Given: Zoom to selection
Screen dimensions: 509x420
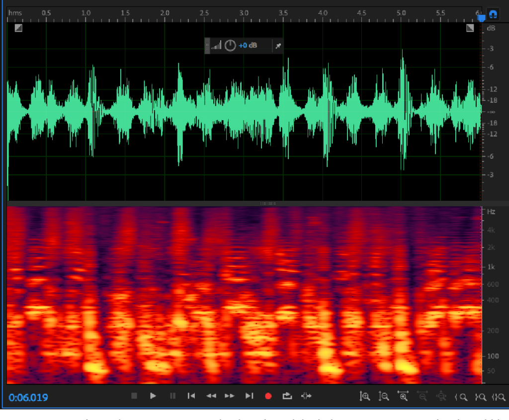Looking at the screenshot, I should (499, 397).
